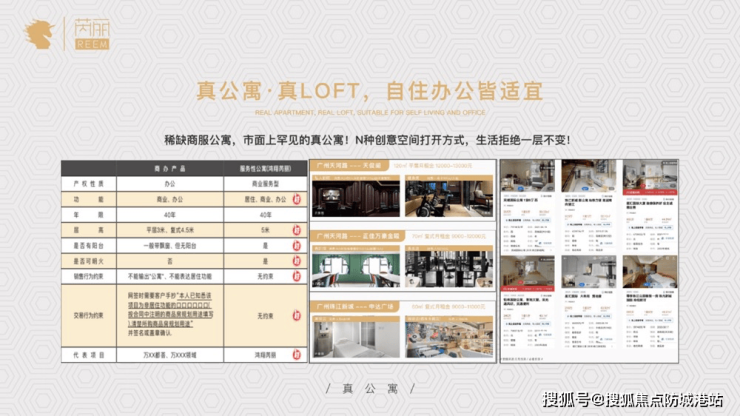
Task: Click the 平层3米、复式4.5米 cell
Action: (169, 230)
